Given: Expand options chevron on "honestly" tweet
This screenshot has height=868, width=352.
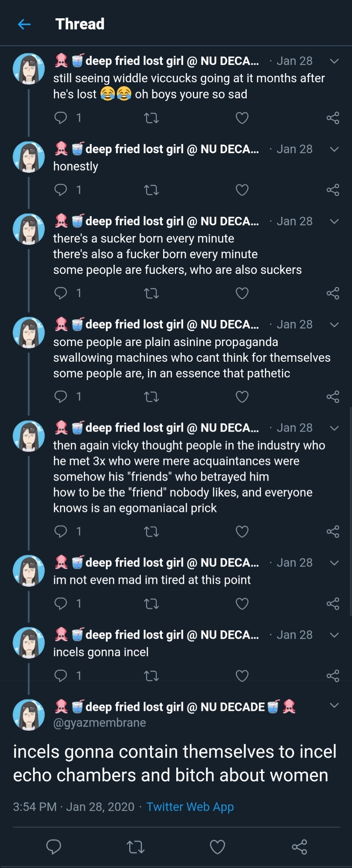Looking at the screenshot, I should click(334, 149).
